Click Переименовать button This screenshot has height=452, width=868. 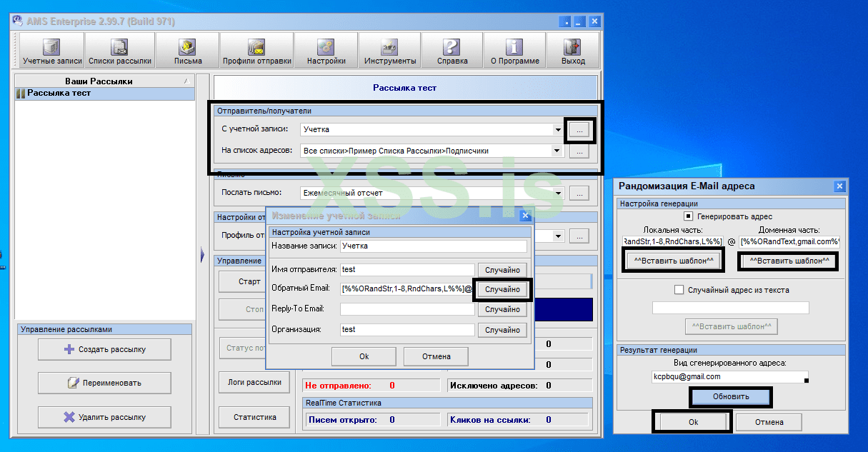(x=104, y=383)
